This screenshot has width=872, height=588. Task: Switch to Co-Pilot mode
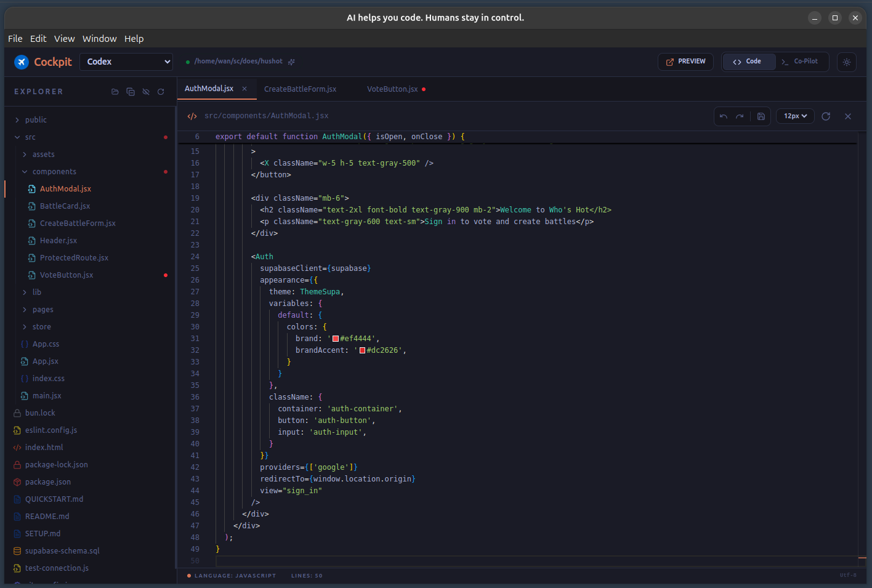(800, 62)
